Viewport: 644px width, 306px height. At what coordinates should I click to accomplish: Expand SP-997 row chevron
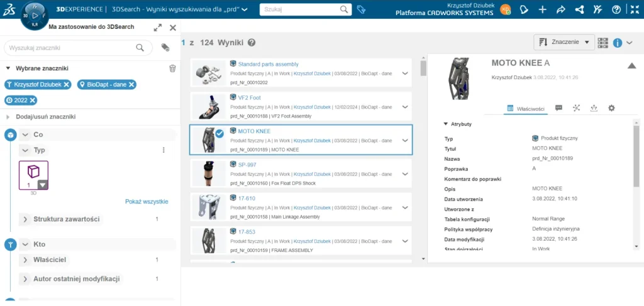pyautogui.click(x=405, y=174)
